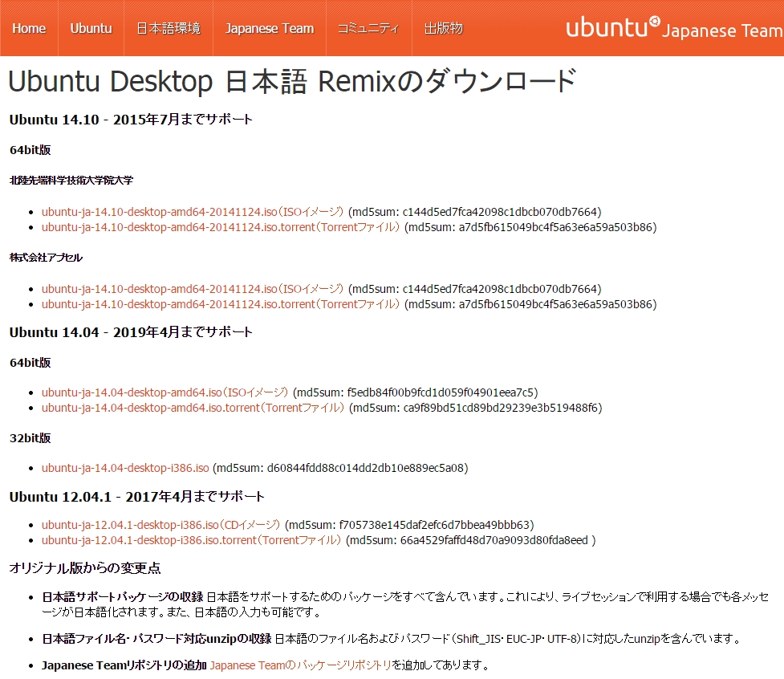Image resolution: width=784 pixels, height=679 pixels.
Task: Click the 日本語ファイル名・パスワード対応unzipの収録 bold text
Action: (x=156, y=639)
